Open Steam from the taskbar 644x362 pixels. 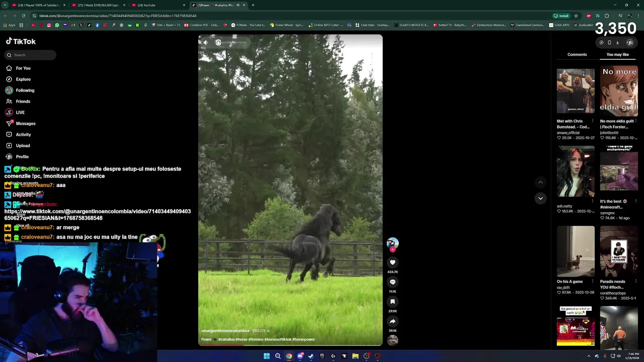(x=311, y=356)
